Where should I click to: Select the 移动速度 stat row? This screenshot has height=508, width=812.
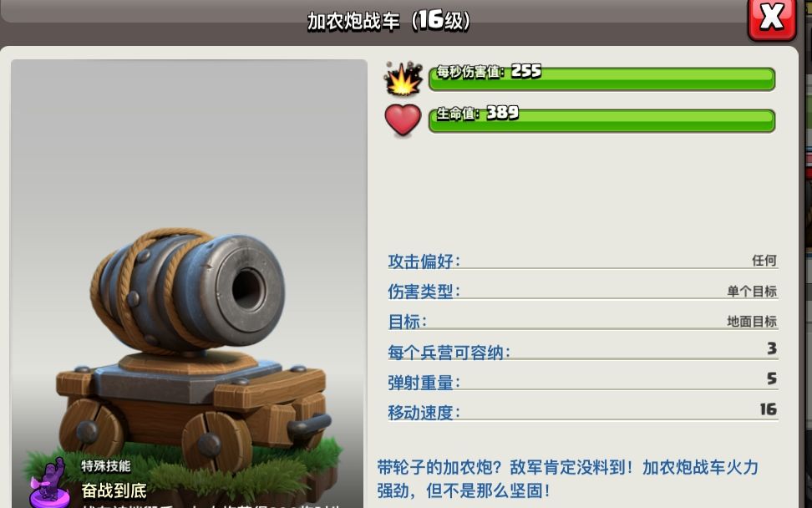point(583,412)
